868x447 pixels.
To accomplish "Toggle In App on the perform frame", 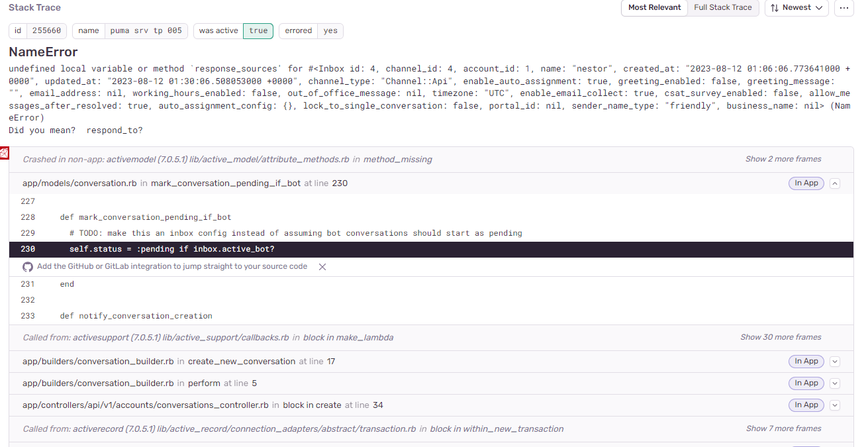I will (x=806, y=383).
